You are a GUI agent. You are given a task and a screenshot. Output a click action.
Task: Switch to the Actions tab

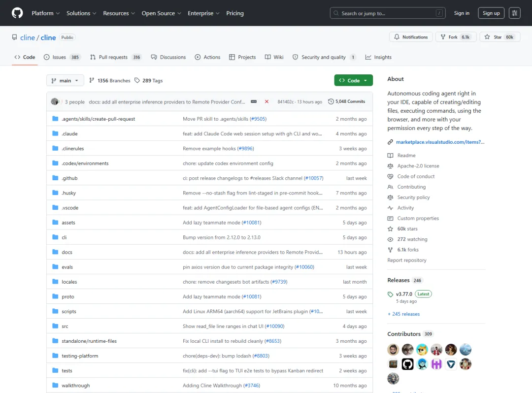(208, 57)
